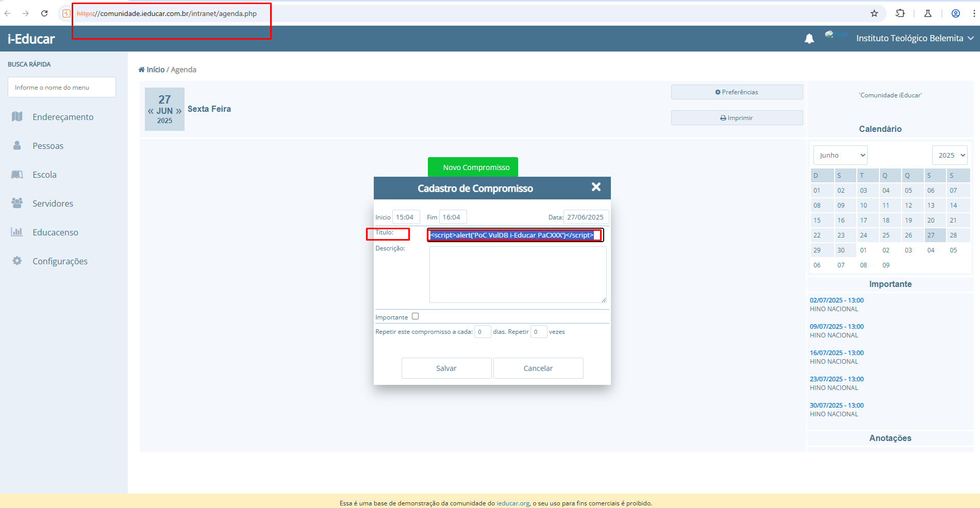Viewport: 980px width, 508px height.
Task: Click the Descrição text area
Action: click(x=518, y=275)
